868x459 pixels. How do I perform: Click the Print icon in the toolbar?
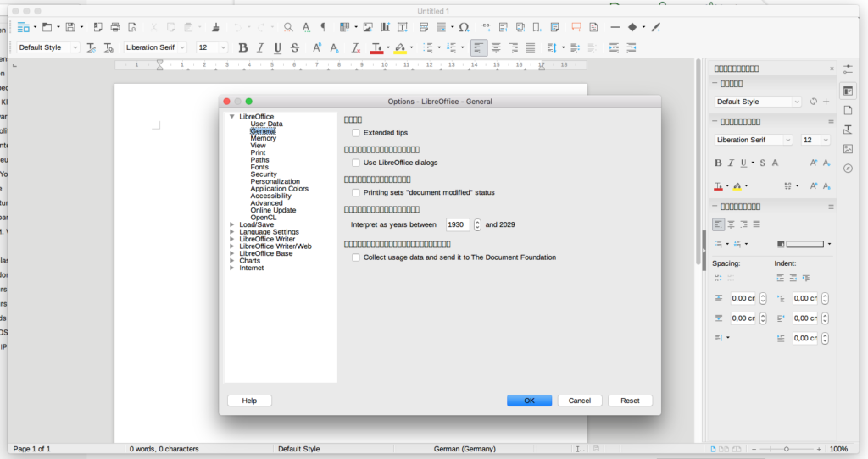(x=115, y=27)
